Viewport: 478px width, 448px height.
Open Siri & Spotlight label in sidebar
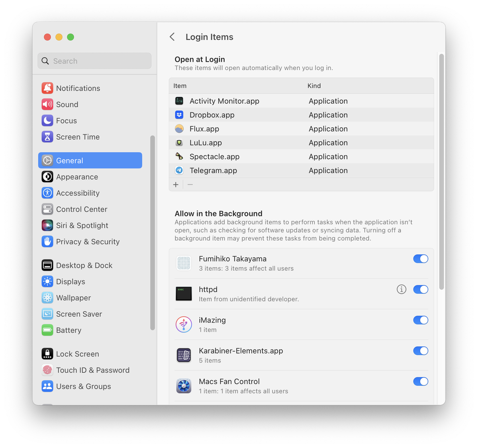[82, 225]
